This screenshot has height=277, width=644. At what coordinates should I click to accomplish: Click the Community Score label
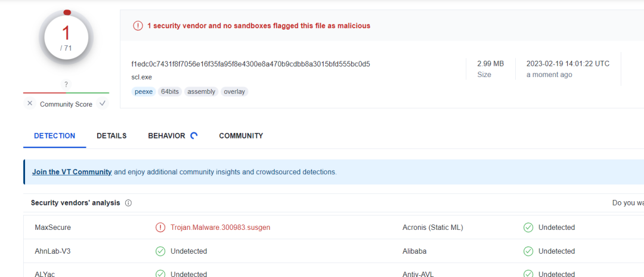(x=66, y=104)
